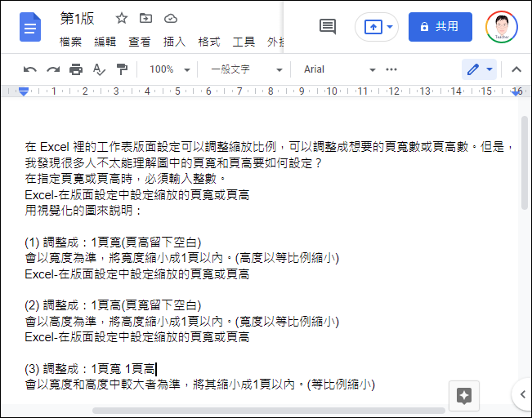
Task: Open the zoom 100% dropdown
Action: [x=170, y=69]
